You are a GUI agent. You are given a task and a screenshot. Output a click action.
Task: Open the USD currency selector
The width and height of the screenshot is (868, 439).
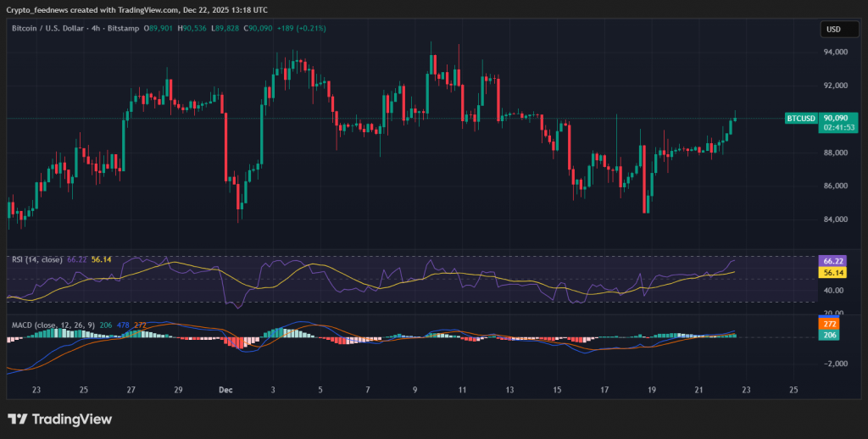coord(832,30)
